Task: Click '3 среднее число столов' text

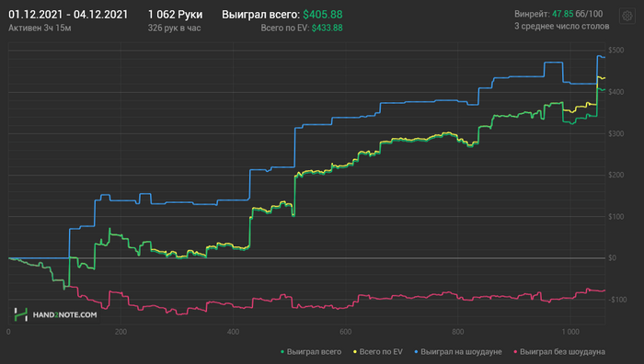Action: tap(562, 27)
